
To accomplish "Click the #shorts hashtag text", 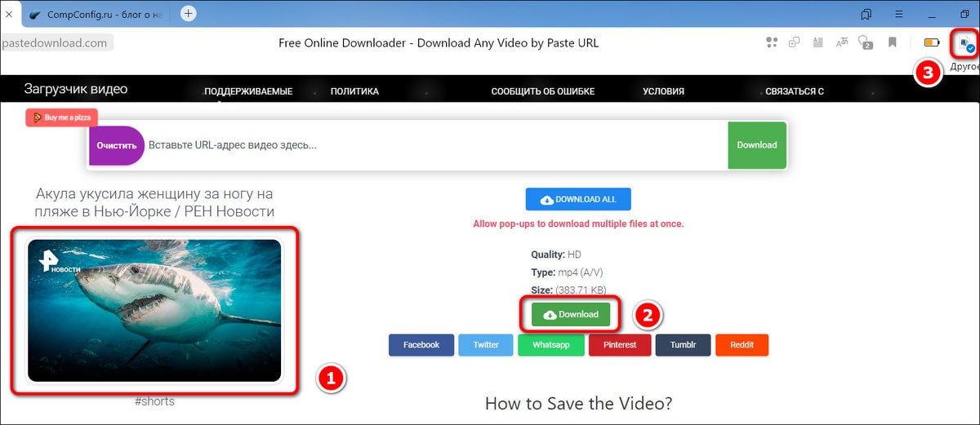I will pos(154,401).
